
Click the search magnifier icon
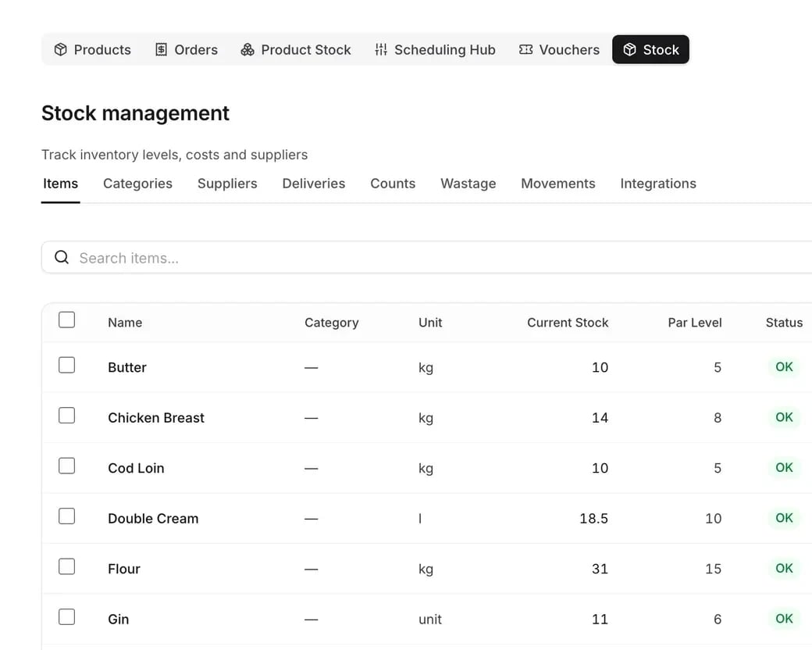click(62, 257)
